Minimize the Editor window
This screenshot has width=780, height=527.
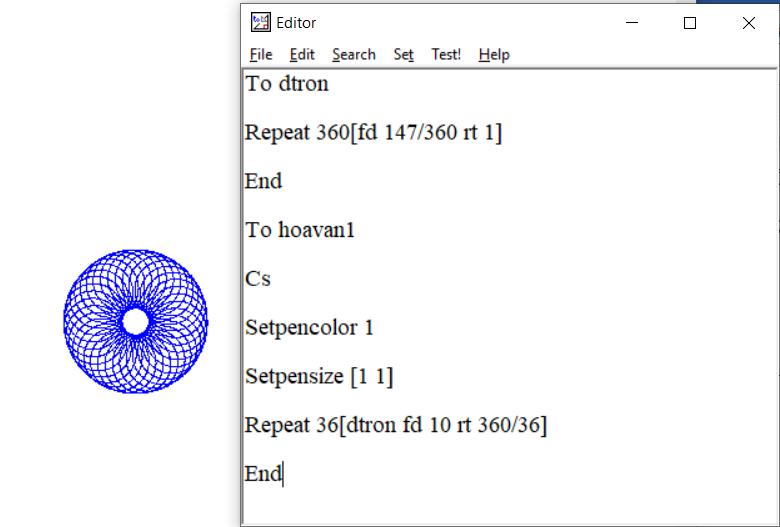coord(632,23)
